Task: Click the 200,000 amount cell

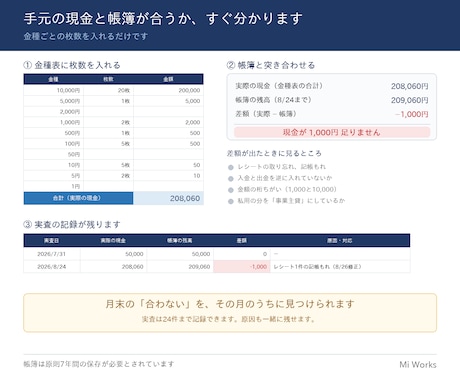Action: pos(168,90)
